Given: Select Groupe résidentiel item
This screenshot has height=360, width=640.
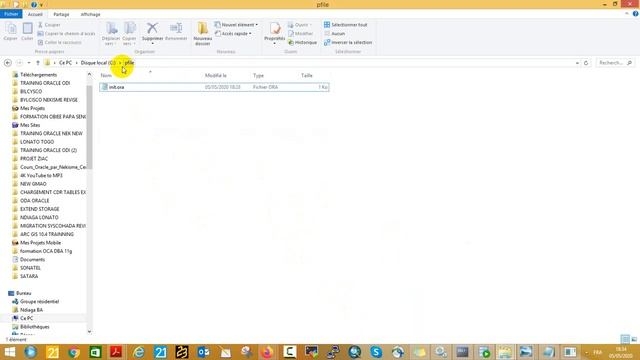Looking at the screenshot, I should 39,302.
